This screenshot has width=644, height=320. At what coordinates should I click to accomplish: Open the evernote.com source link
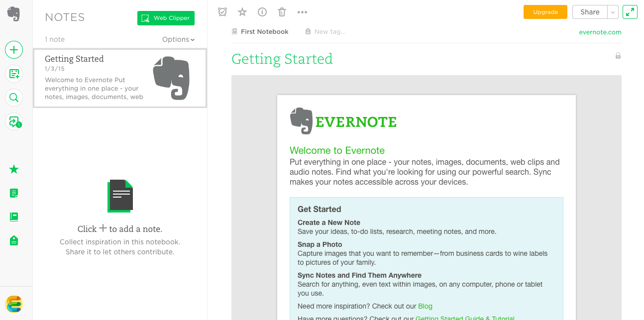pos(600,32)
